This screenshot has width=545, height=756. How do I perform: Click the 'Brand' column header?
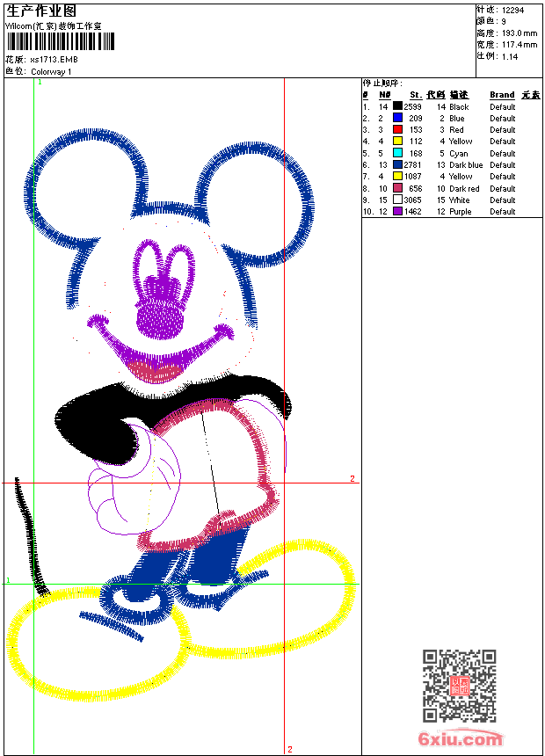coord(502,95)
